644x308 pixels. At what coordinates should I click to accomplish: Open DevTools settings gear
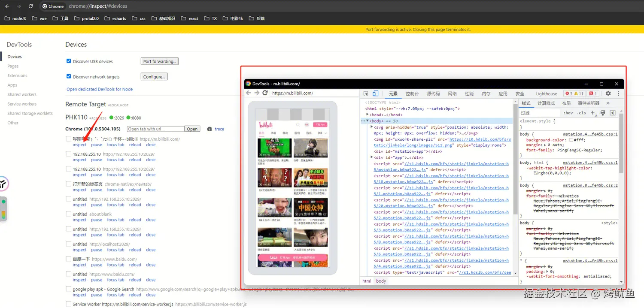pyautogui.click(x=608, y=94)
